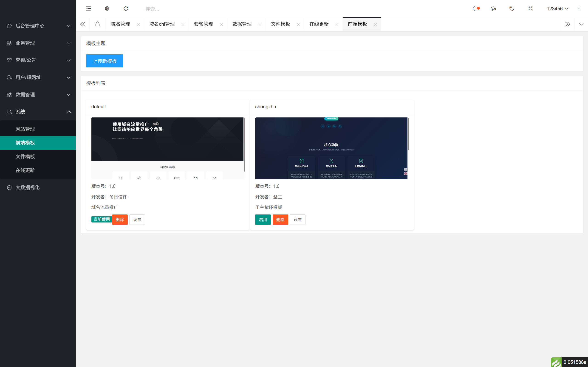This screenshot has width=588, height=367.
Task: Delete the shengzhu template with 删除
Action: [280, 220]
